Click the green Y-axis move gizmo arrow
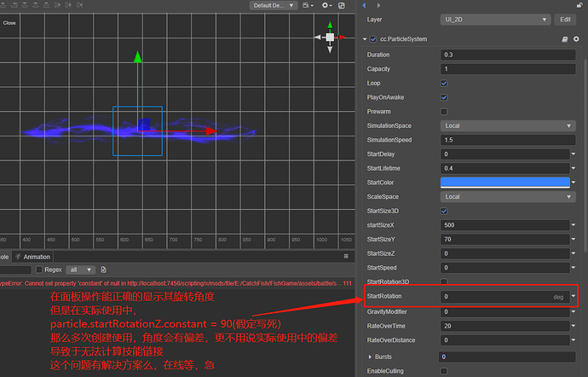The image size is (588, 377). (137, 57)
